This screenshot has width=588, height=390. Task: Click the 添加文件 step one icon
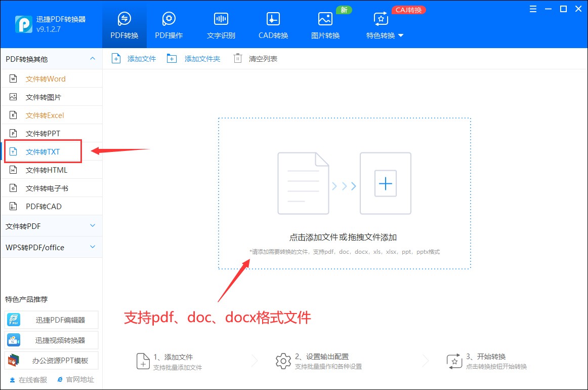143,361
